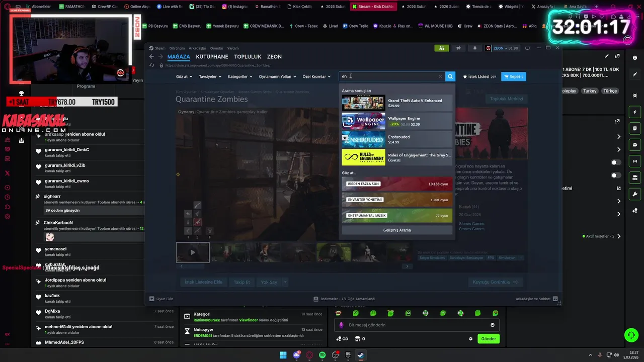644x362 pixels.
Task: Select the trailer video thumbnail
Action: [x=193, y=252]
